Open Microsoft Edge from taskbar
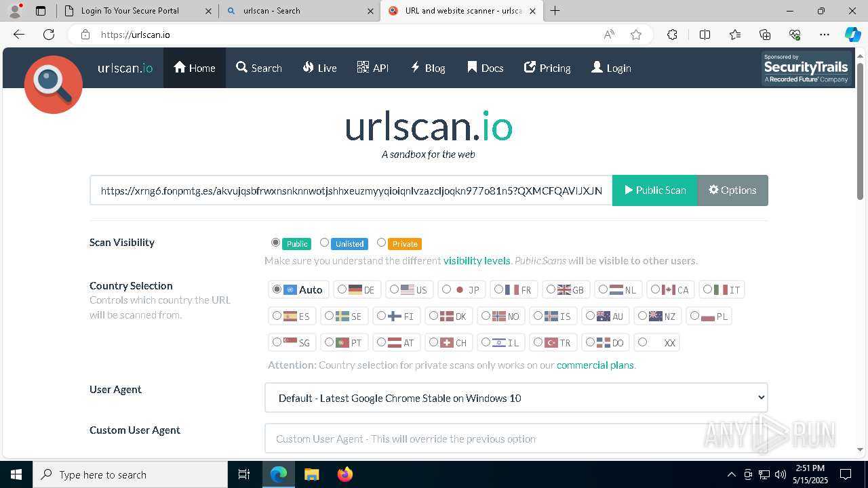Viewport: 868px width, 488px height. 279,474
